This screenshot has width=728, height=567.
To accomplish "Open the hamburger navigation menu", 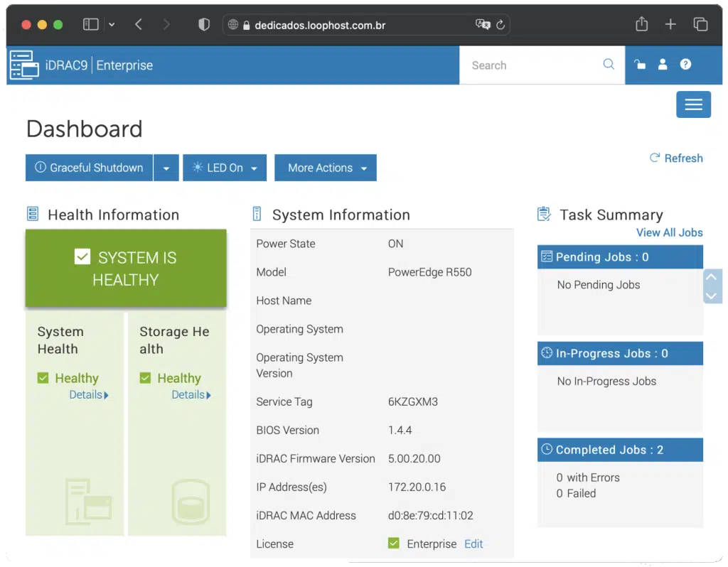I will pos(693,104).
